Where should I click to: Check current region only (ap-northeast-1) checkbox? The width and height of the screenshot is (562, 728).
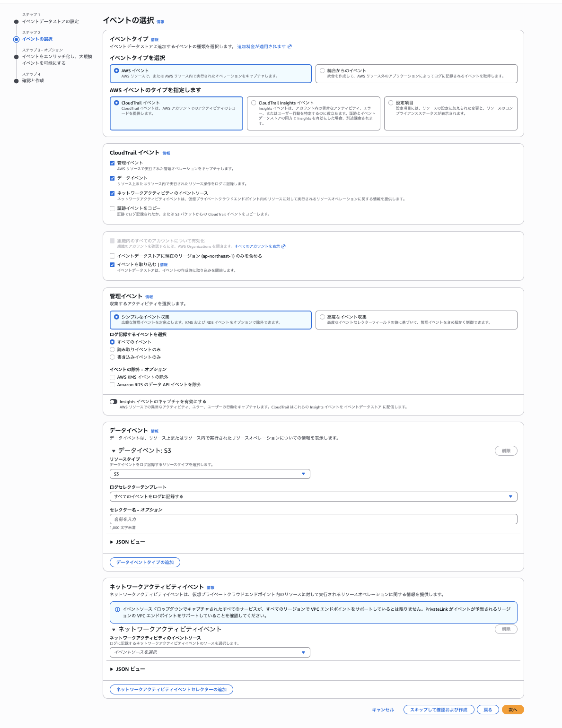tap(112, 256)
